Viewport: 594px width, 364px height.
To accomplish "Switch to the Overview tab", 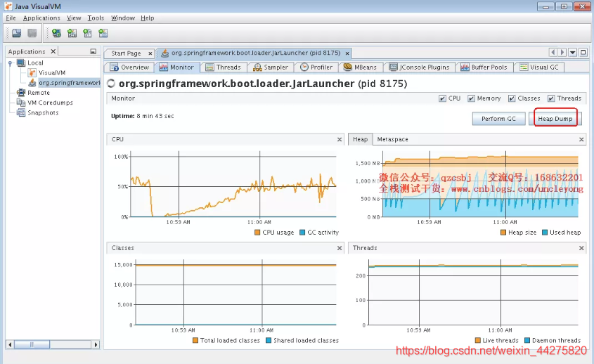I will (x=129, y=67).
